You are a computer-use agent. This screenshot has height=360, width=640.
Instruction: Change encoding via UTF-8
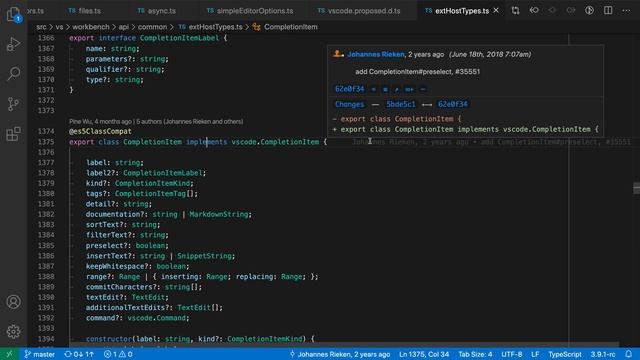(x=511, y=354)
